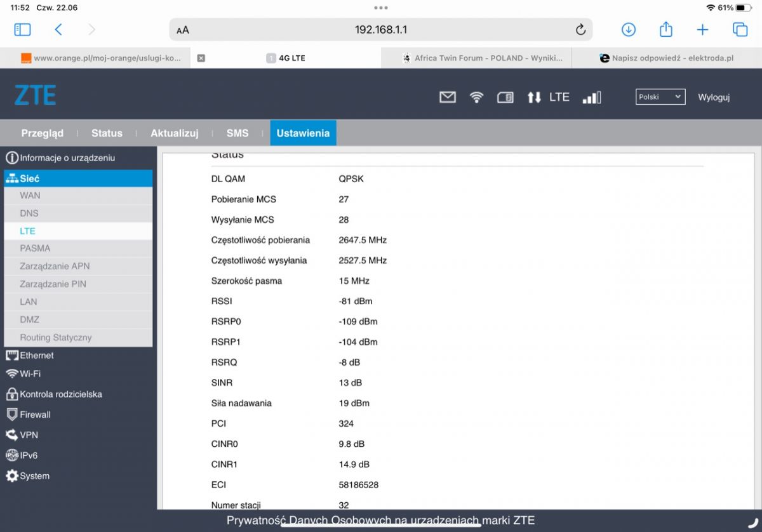This screenshot has width=762, height=532.
Task: Open the language dropdown showing Polski
Action: click(x=660, y=97)
